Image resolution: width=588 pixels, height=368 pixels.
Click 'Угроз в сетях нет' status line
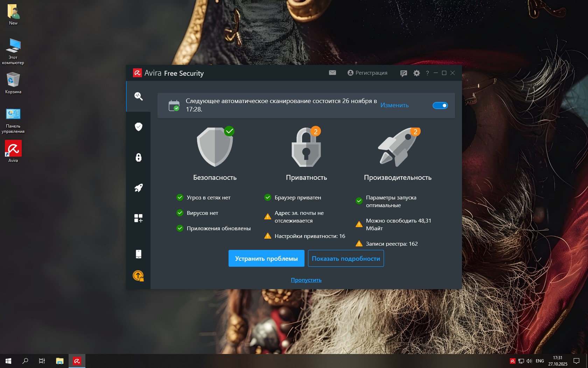point(203,198)
